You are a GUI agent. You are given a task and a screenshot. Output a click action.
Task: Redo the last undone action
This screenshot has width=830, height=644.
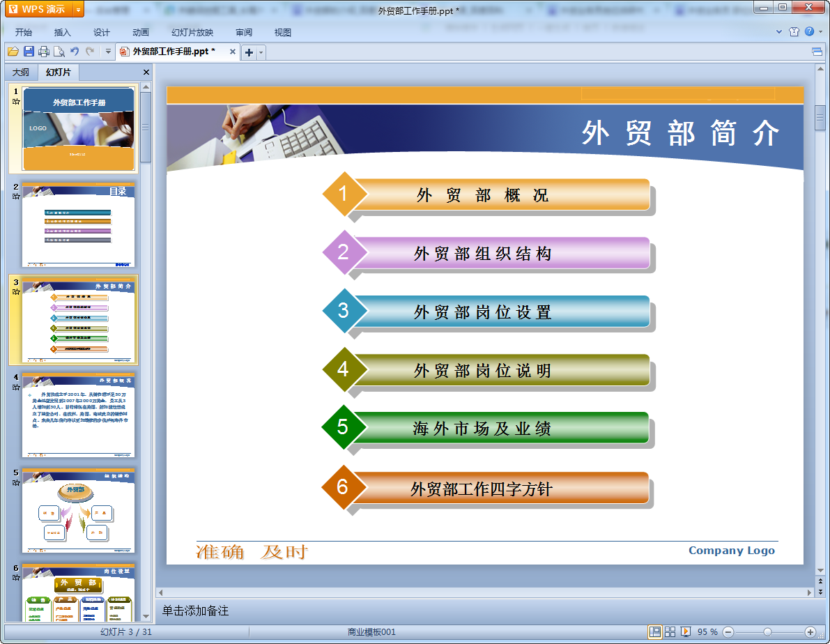tap(90, 52)
